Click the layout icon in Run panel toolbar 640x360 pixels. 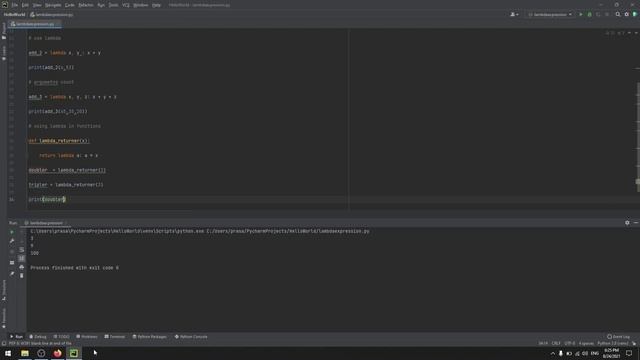[12, 262]
